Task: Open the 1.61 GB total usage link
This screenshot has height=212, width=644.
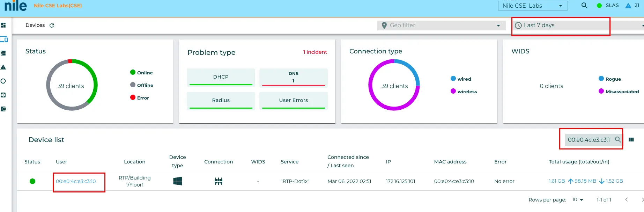Action: [x=557, y=181]
